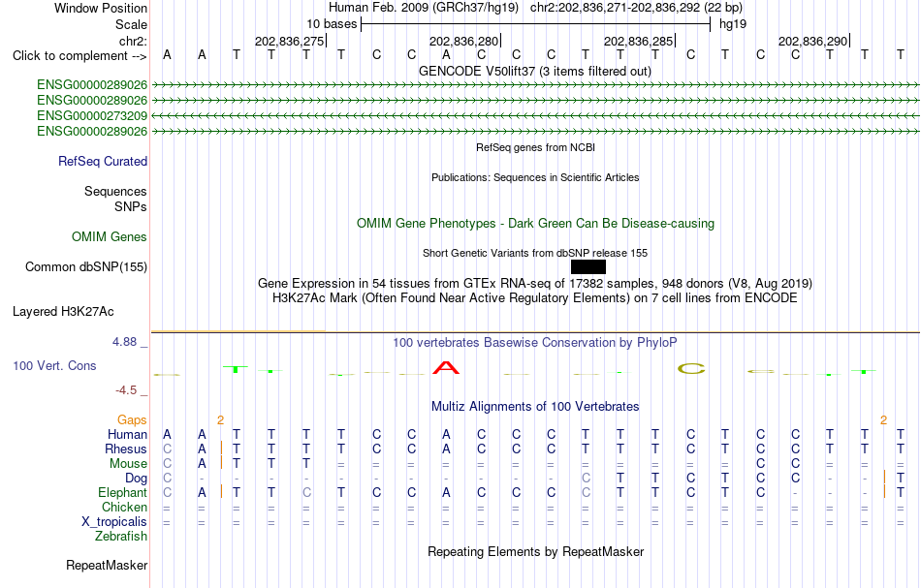This screenshot has height=588, width=921.
Task: Click the GTEx Gene Expression track title
Action: [x=535, y=284]
